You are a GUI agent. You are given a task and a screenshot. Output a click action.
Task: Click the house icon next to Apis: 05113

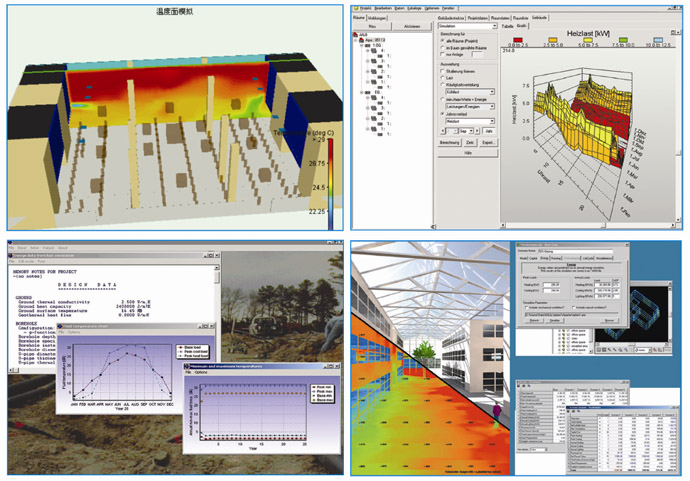(361, 40)
